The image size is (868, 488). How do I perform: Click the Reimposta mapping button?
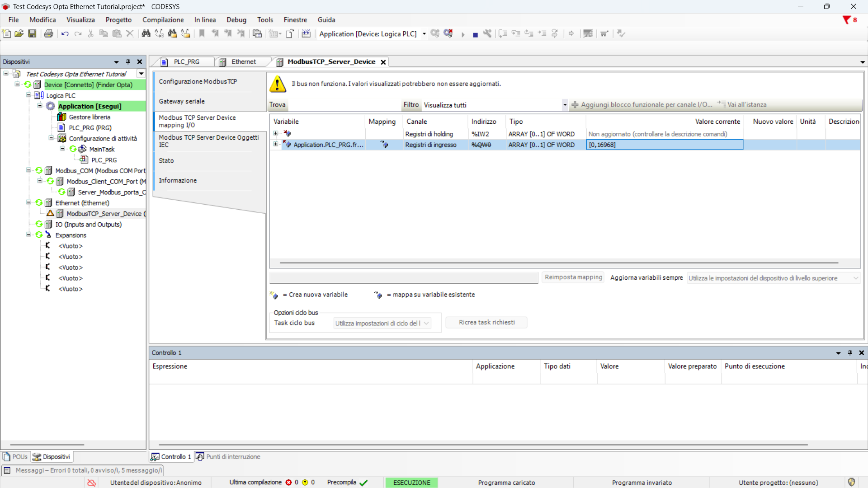[573, 277]
